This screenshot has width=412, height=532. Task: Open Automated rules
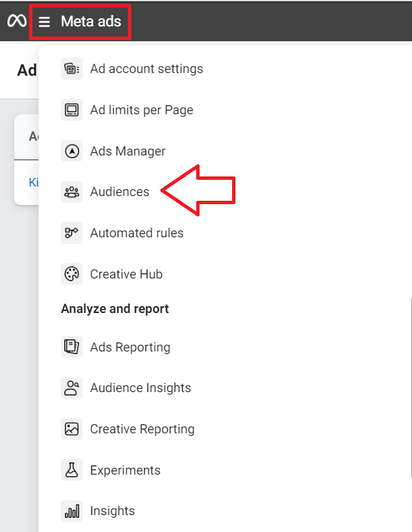137,233
